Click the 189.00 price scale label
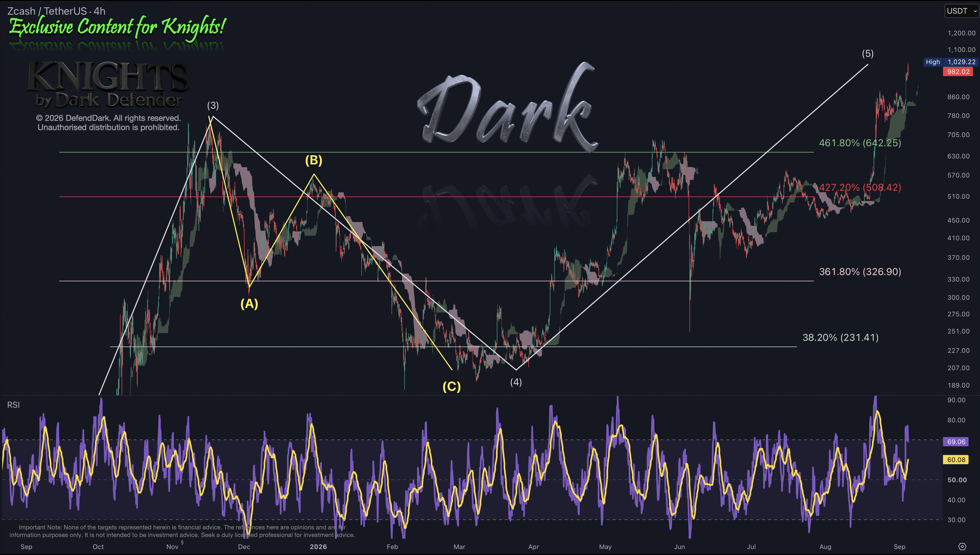The width and height of the screenshot is (980, 555). (x=958, y=385)
